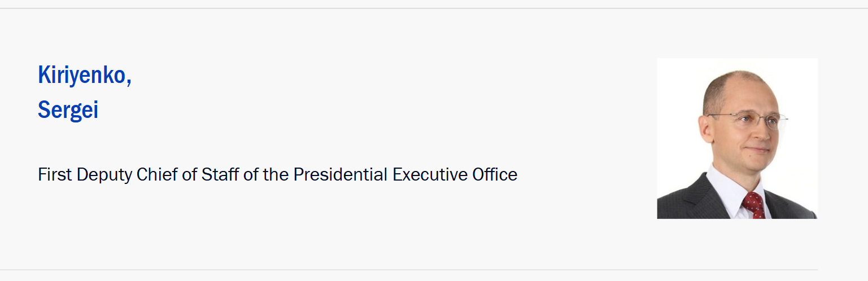Click the top horizontal divider line
This screenshot has height=281, width=868.
click(434, 8)
